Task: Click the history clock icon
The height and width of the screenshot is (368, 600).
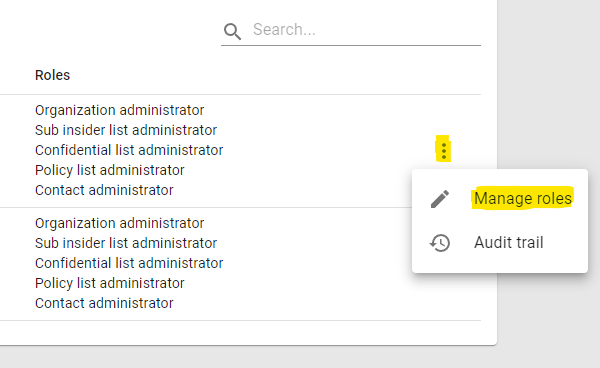Action: tap(440, 243)
